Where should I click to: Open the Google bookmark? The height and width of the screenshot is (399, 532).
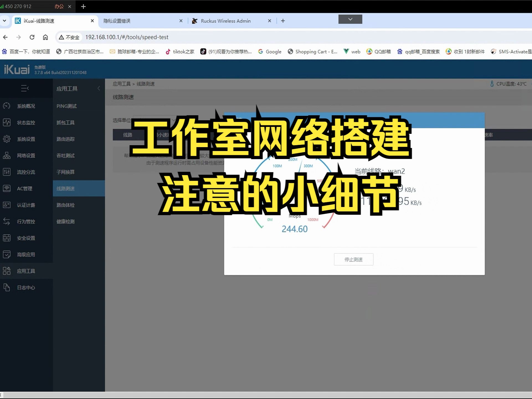pos(270,52)
